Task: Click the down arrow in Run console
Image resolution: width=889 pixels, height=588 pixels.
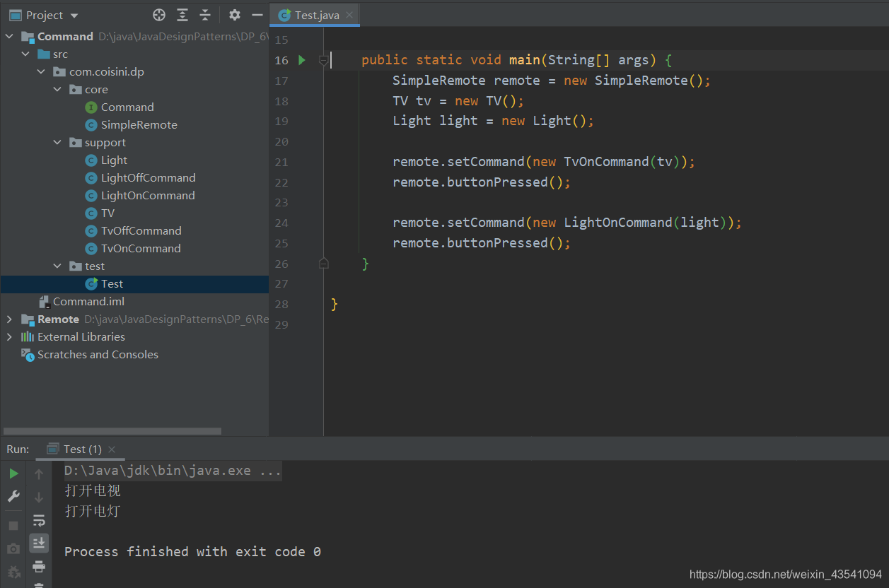Action: pos(39,497)
